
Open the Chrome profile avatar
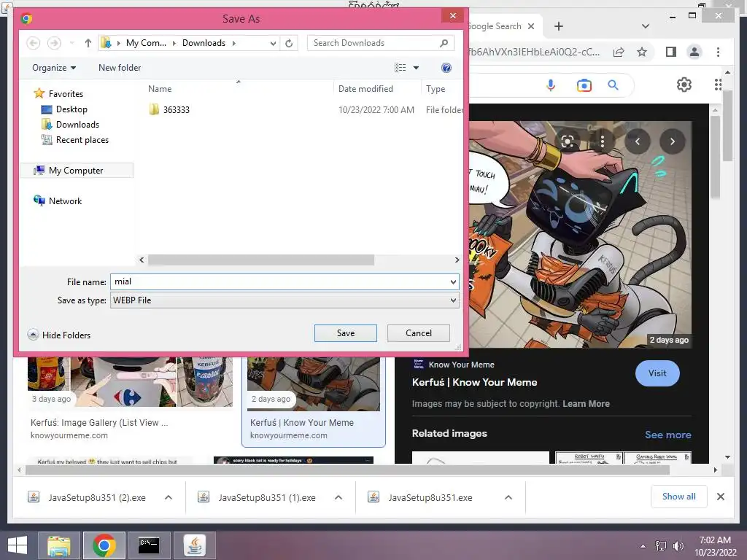click(694, 52)
